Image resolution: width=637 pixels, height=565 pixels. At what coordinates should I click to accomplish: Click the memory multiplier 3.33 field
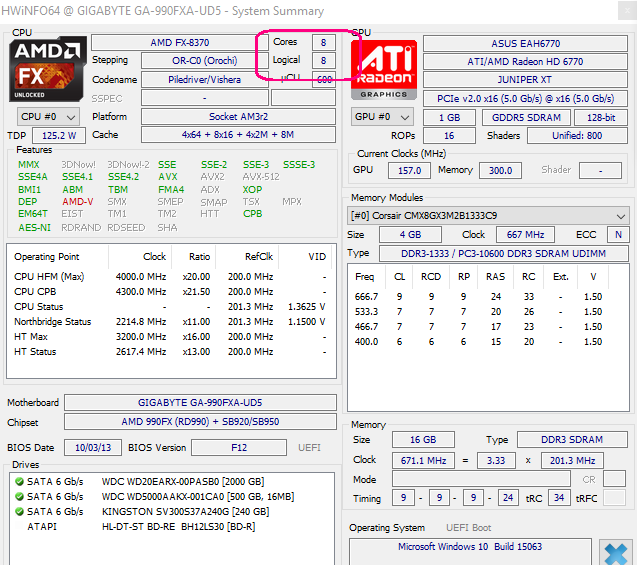[496, 461]
